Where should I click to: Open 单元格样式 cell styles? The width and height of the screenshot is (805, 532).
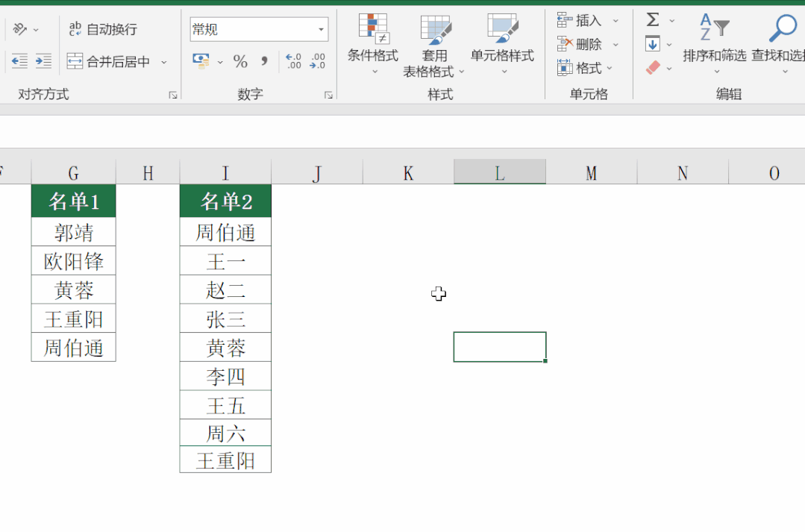[x=502, y=44]
